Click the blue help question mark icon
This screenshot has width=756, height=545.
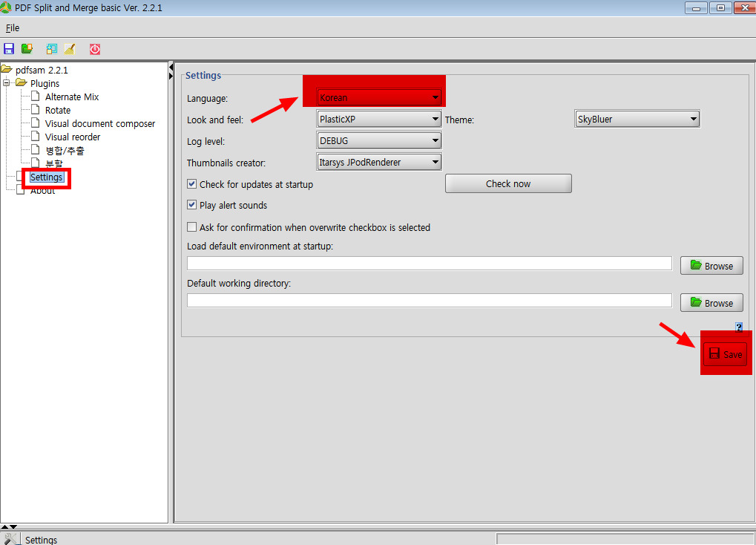coord(738,327)
